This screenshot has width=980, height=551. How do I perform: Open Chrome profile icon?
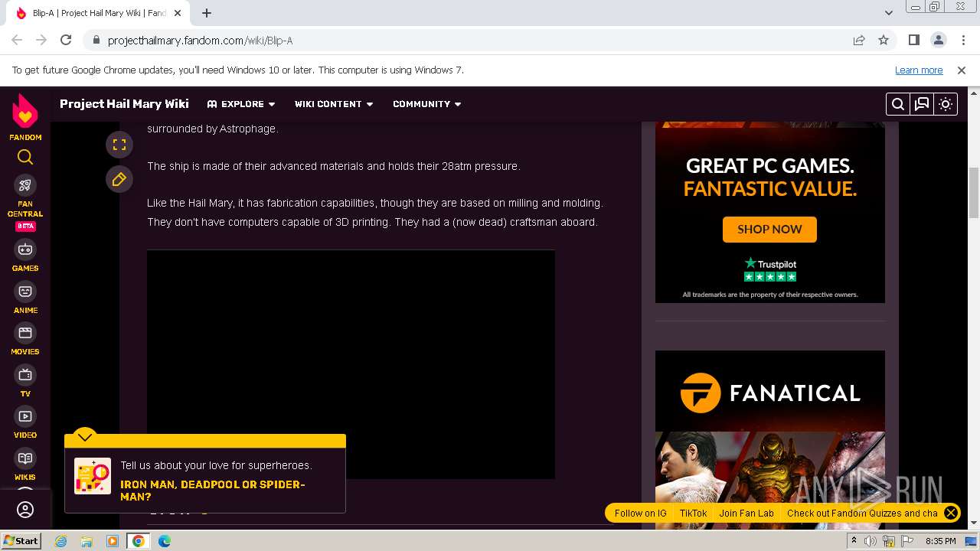[938, 40]
